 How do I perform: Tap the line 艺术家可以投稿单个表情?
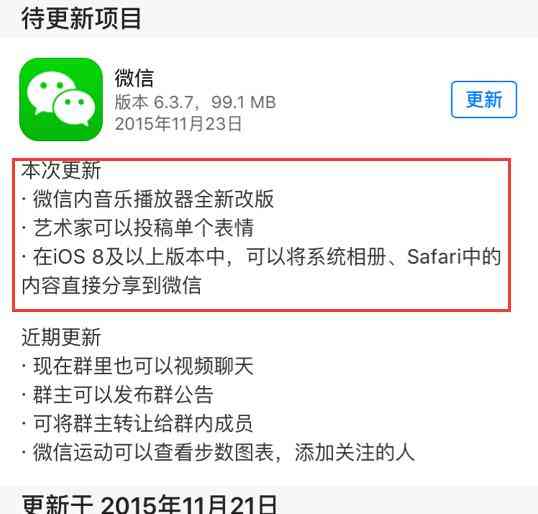click(143, 227)
